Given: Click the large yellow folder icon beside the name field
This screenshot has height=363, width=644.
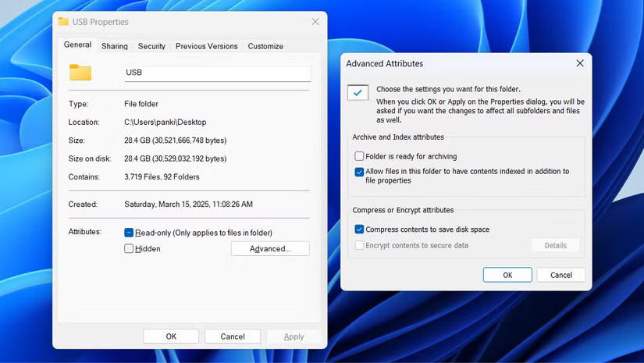Looking at the screenshot, I should coord(80,73).
